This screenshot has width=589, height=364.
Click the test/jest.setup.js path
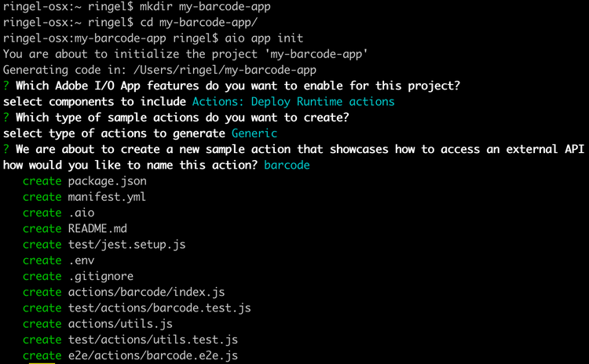(126, 245)
